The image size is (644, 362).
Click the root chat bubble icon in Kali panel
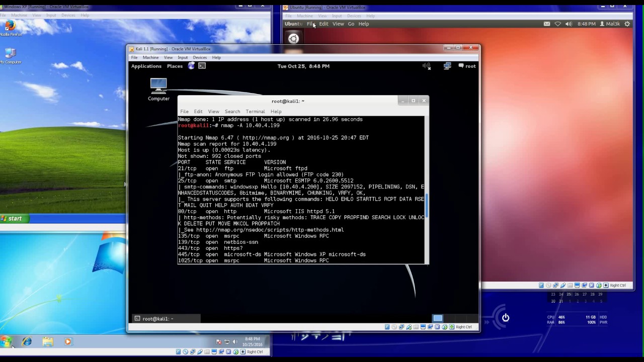(461, 66)
